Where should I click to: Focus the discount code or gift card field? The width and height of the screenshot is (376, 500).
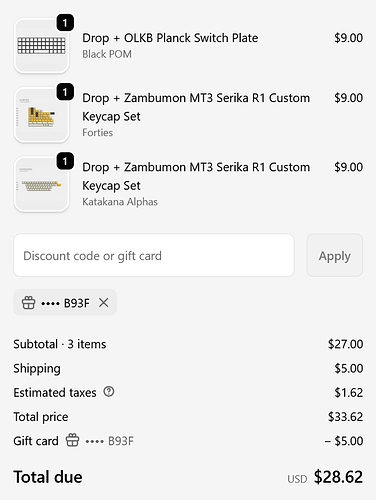pyautogui.click(x=154, y=255)
